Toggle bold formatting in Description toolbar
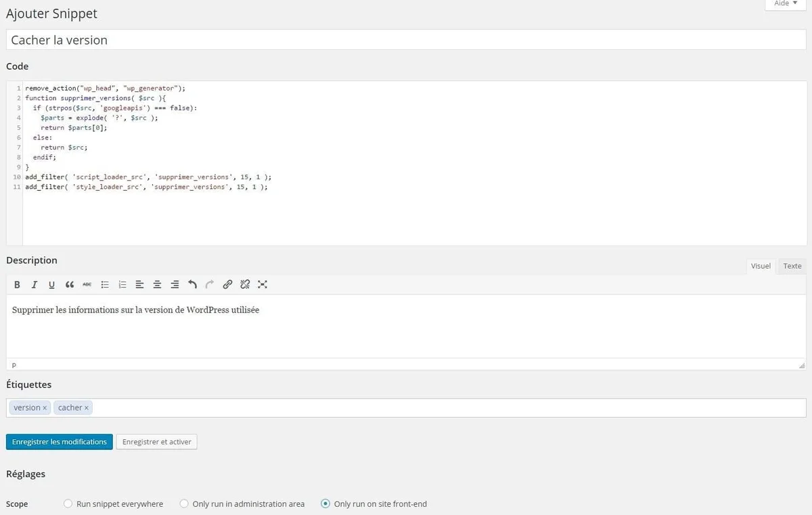 18,285
